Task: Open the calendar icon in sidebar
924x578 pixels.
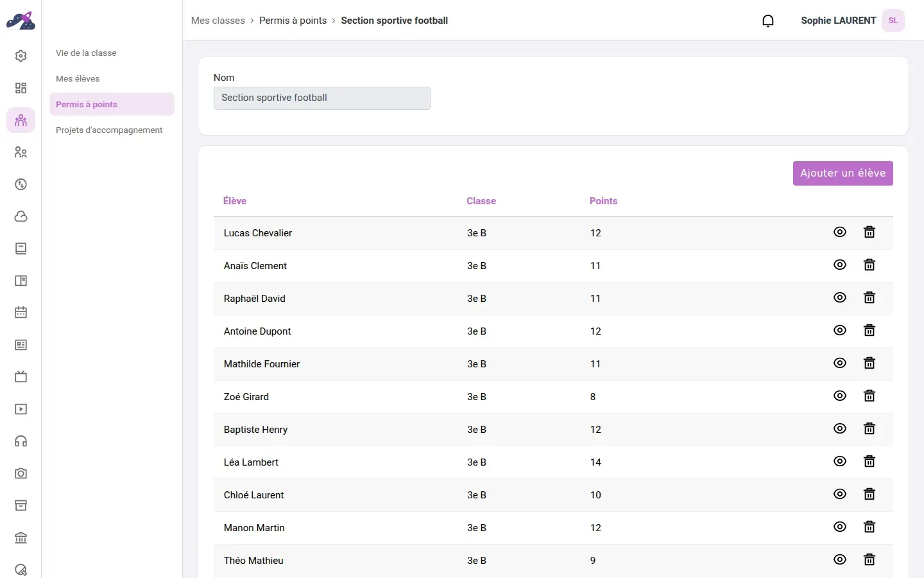Action: point(21,313)
